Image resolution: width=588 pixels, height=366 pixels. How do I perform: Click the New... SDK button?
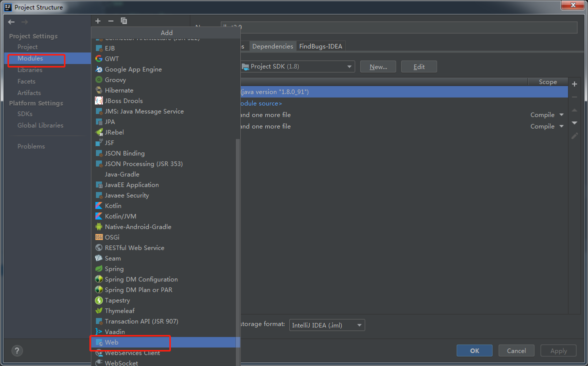[378, 67]
